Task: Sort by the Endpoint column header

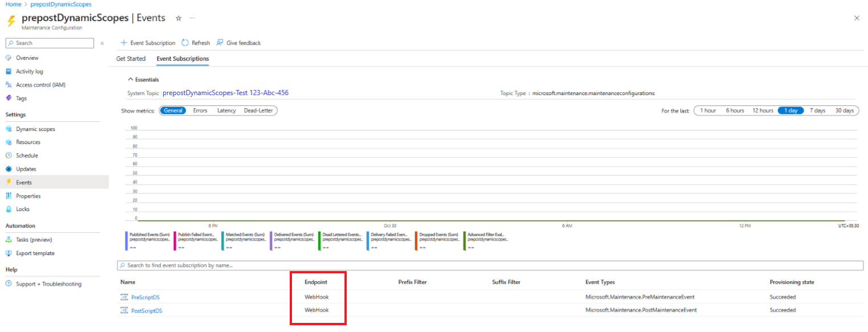Action: tap(316, 282)
